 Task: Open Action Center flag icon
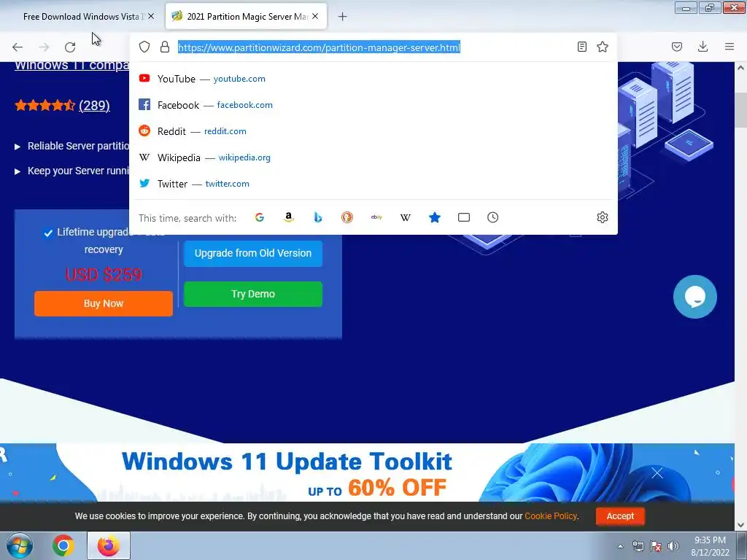pyautogui.click(x=656, y=545)
